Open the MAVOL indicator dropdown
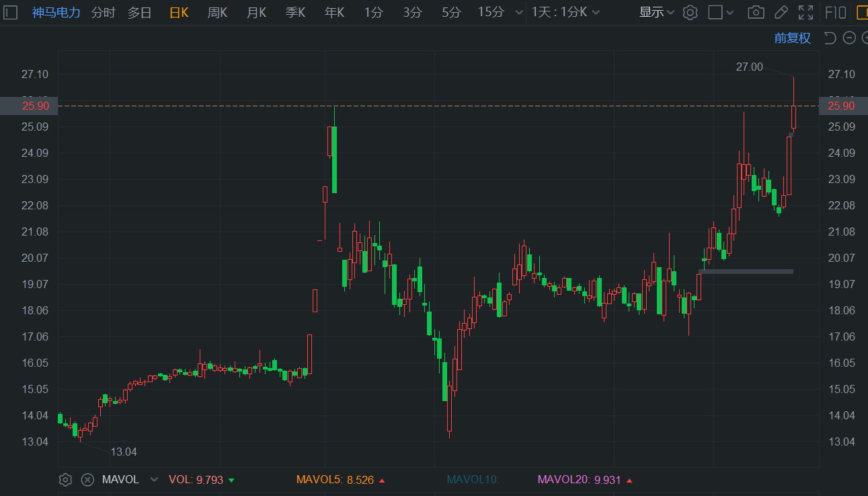Screen dimensions: 868x496 point(154,479)
